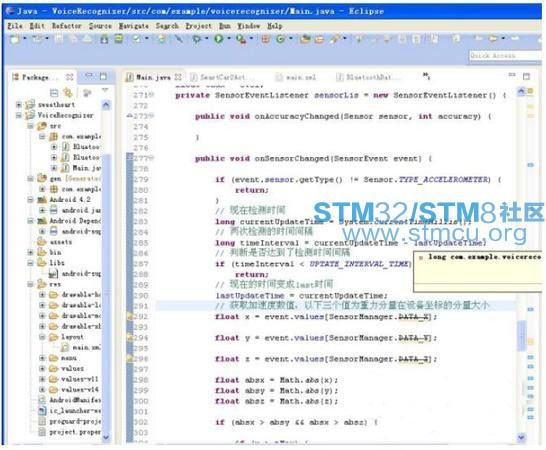Click the New Java Class toolbar icon
Image resolution: width=546 pixels, height=450 pixels.
[x=280, y=39]
